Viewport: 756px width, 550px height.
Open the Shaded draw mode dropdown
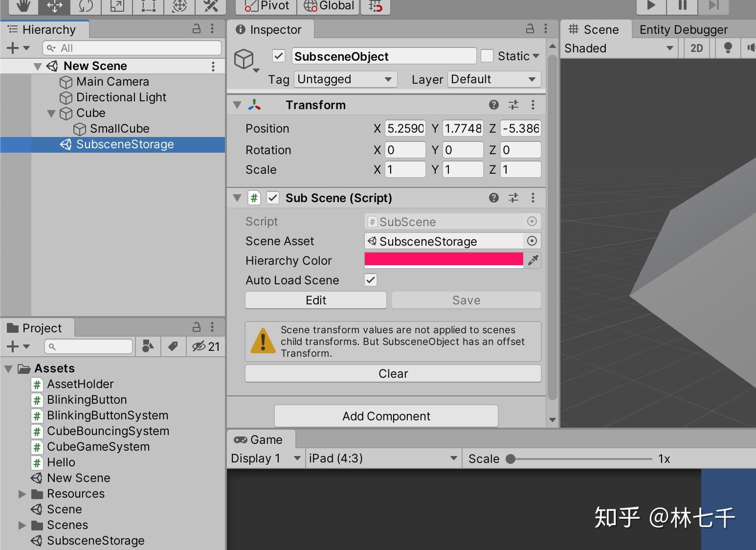pos(619,48)
